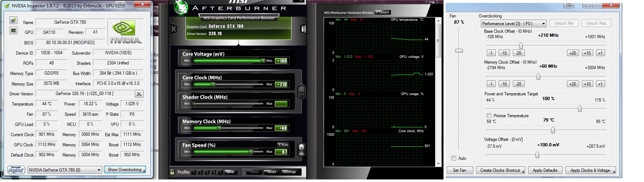Open Create Clocks Shortcut dropdown arrow

(x=523, y=171)
